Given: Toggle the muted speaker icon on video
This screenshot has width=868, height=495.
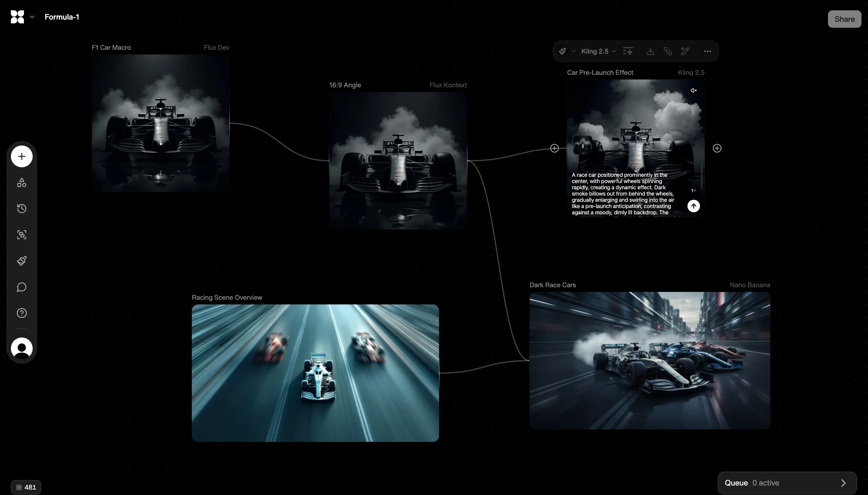Looking at the screenshot, I should click(693, 90).
